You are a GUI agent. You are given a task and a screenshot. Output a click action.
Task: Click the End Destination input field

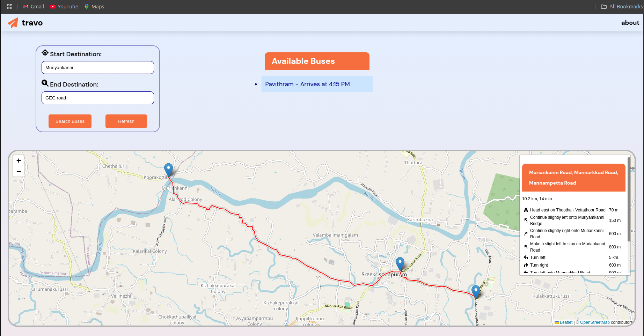[x=98, y=98]
